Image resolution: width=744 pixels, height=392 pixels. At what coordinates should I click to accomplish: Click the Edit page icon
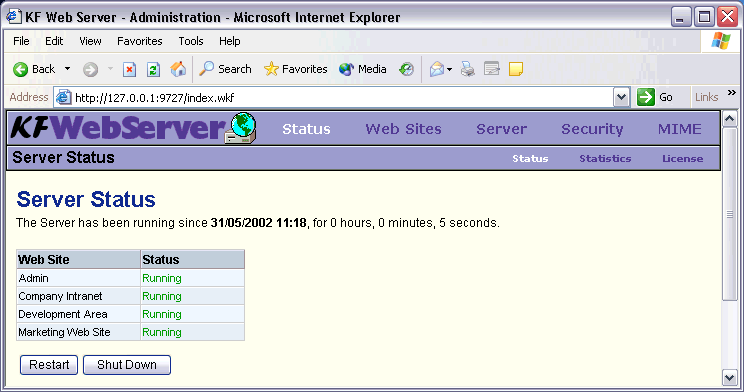pyautogui.click(x=492, y=69)
